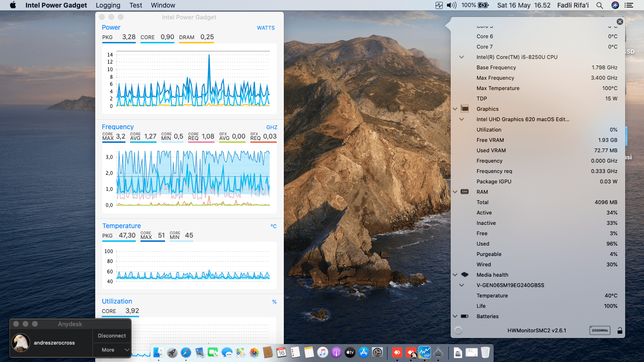Open the Test menu

(136, 5)
